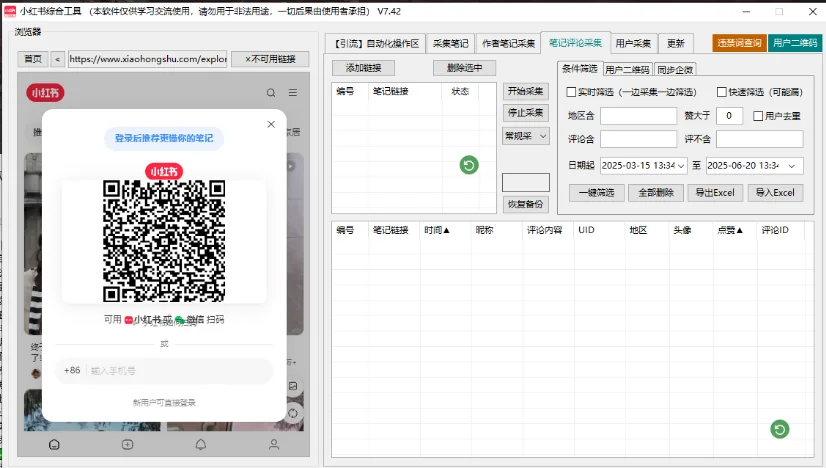Click 状态 column header in link list

460,91
